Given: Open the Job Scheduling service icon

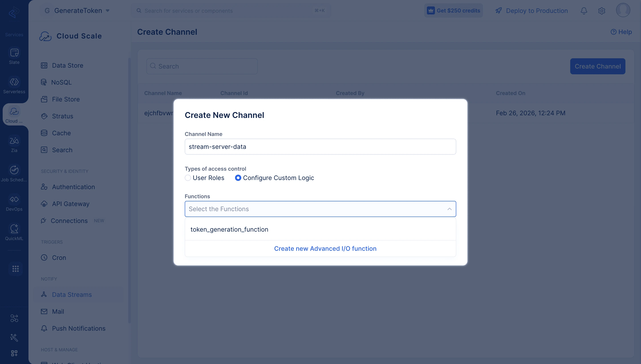Looking at the screenshot, I should point(14,170).
